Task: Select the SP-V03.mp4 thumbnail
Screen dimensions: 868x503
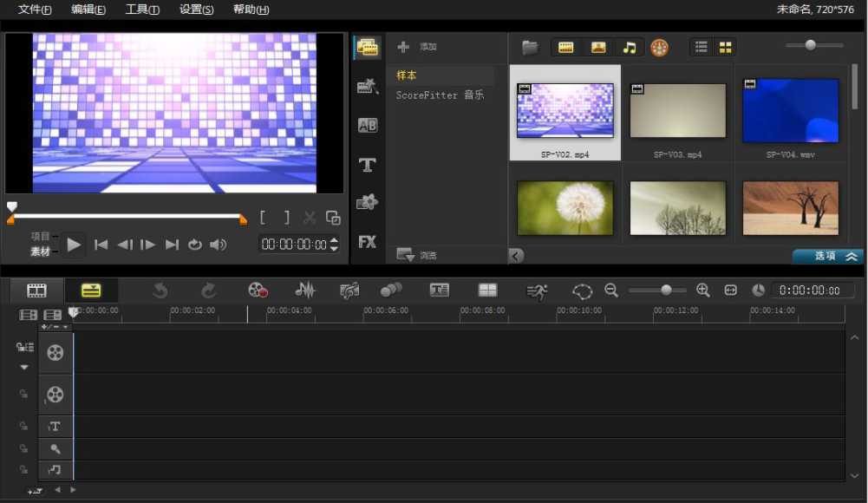Action: (x=677, y=114)
